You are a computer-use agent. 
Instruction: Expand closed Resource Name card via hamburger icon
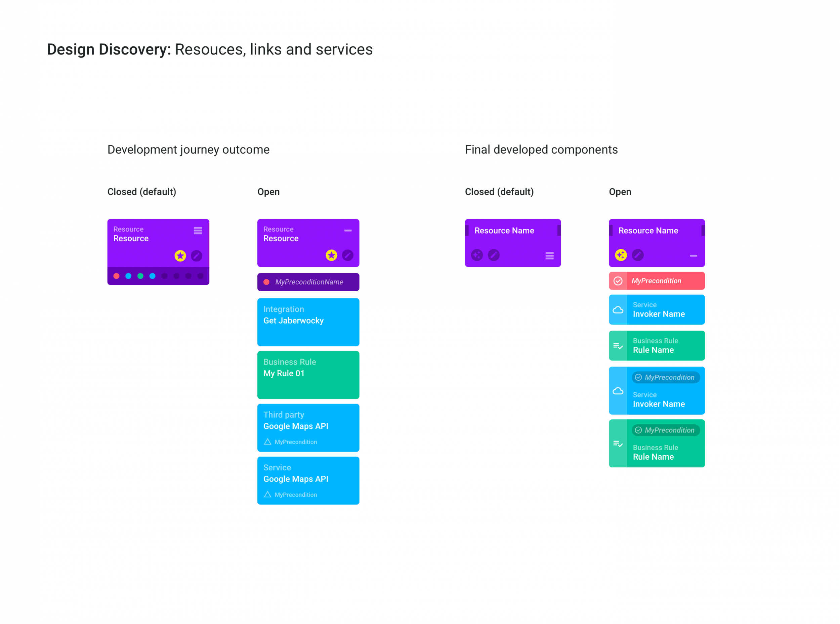[x=550, y=256]
